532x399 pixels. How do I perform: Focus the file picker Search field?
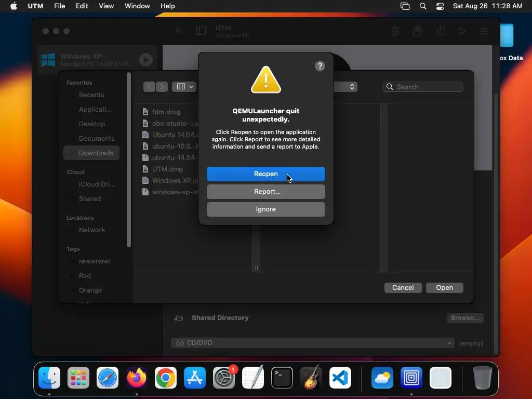[x=423, y=87]
